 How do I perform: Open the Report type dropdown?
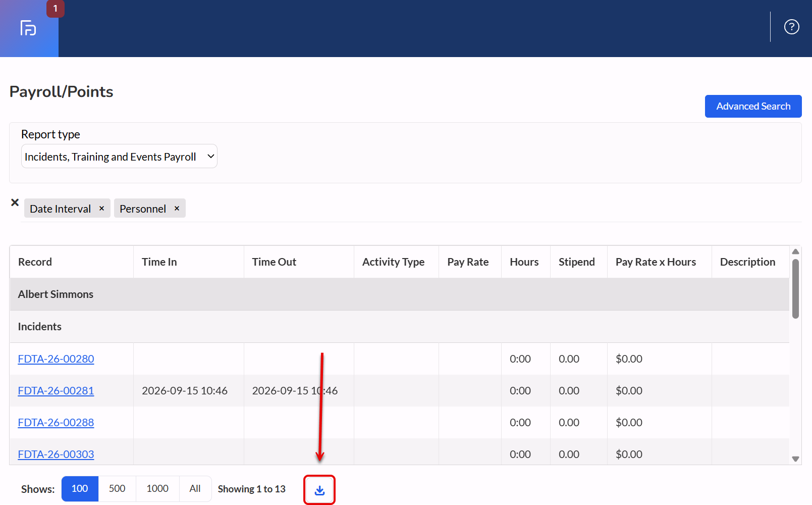[x=119, y=157]
